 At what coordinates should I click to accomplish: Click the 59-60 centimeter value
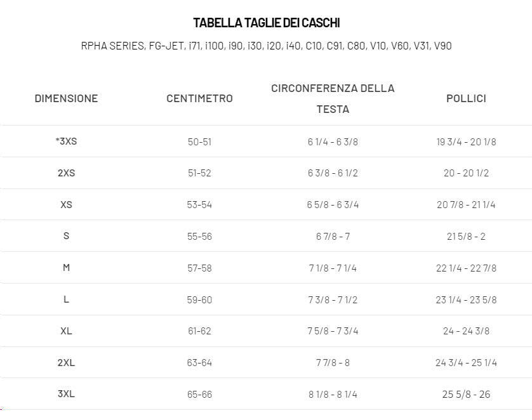click(199, 299)
